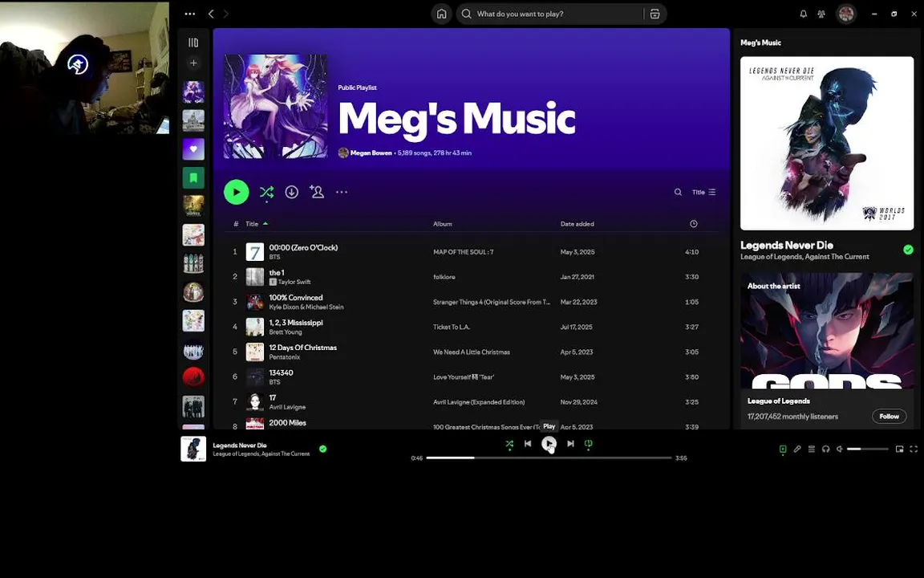Open the Title sort order dropdown
This screenshot has width=924, height=578.
(x=703, y=192)
